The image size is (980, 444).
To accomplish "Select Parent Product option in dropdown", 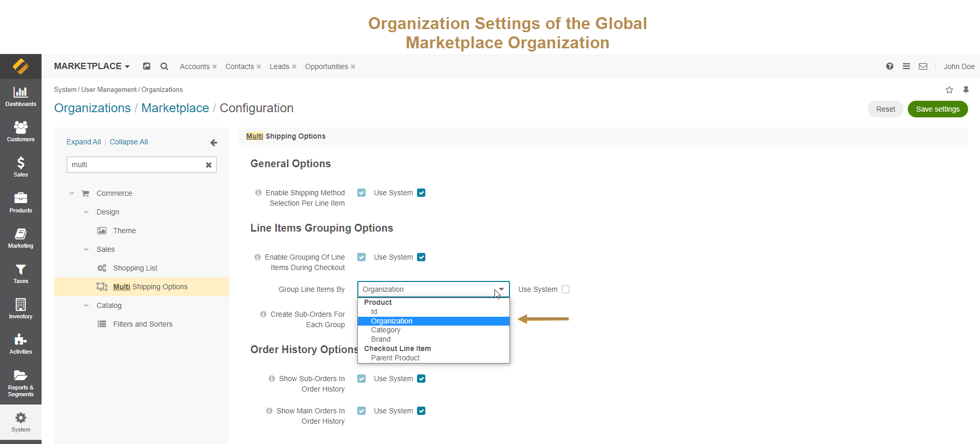I will (x=434, y=358).
